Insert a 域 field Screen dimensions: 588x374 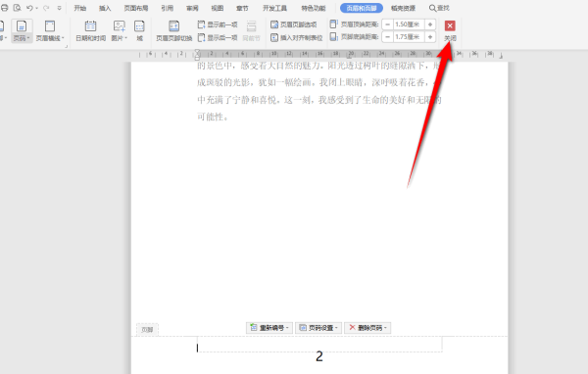point(139,30)
